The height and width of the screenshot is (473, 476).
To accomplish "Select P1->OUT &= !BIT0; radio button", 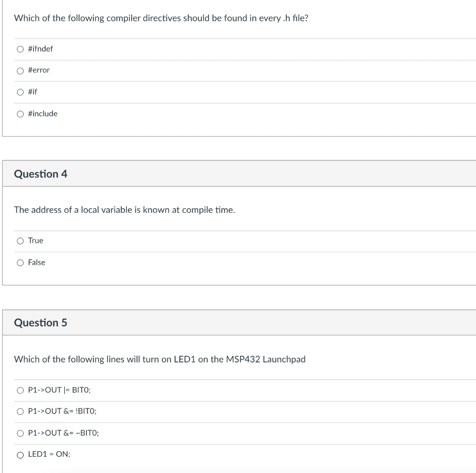I will click(20, 411).
